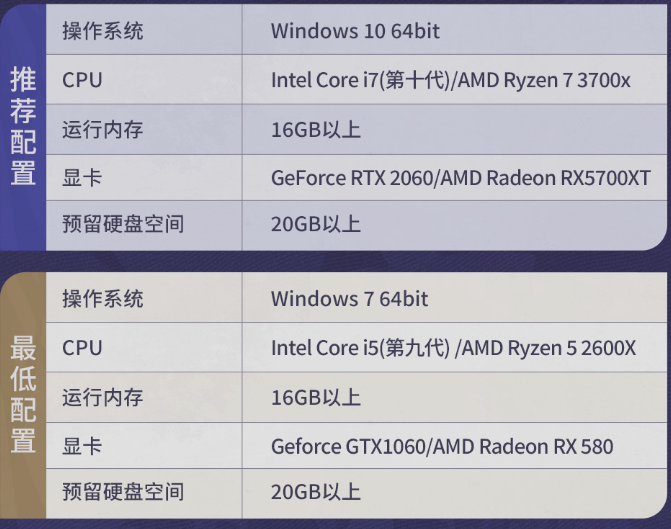Image resolution: width=671 pixels, height=529 pixels.
Task: Select 显卡 label in recommended table
Action: pos(82,178)
